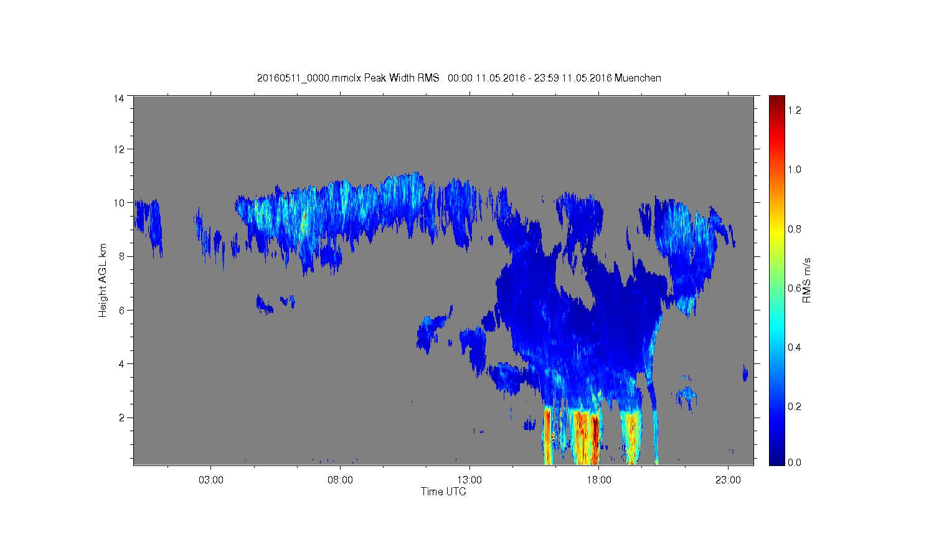Click the 18:00 tick label on time axis
Screen dimensions: 934x560
point(599,480)
